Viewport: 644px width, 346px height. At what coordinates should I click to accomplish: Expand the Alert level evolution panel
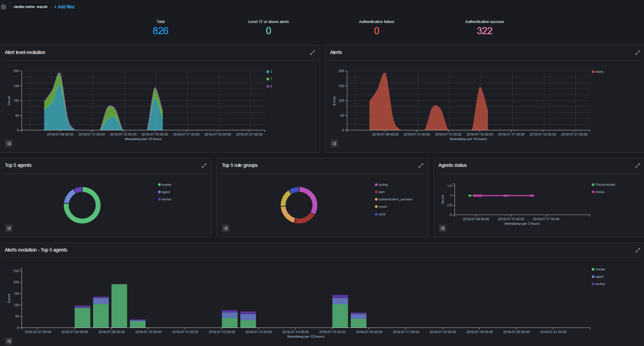click(312, 53)
